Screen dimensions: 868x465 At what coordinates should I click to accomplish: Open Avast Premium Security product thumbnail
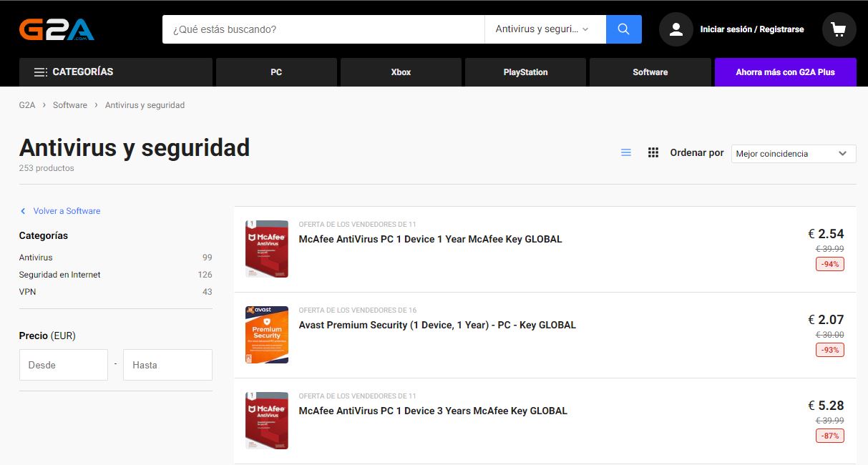click(266, 335)
